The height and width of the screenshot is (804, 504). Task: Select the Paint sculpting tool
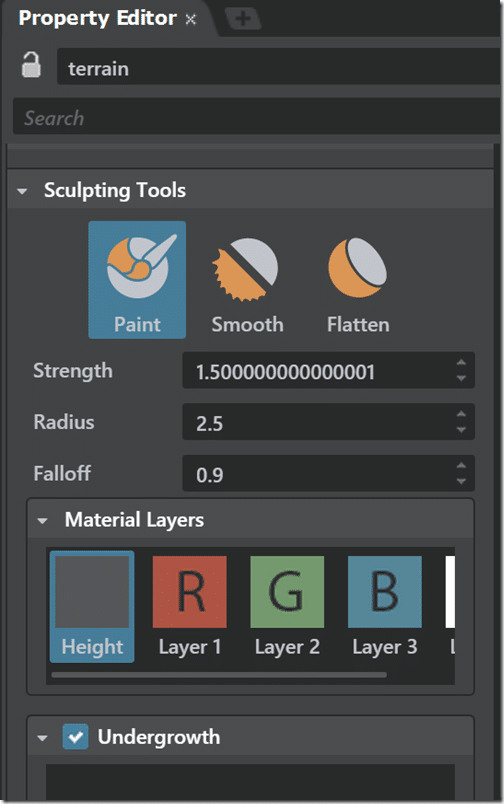pos(137,279)
